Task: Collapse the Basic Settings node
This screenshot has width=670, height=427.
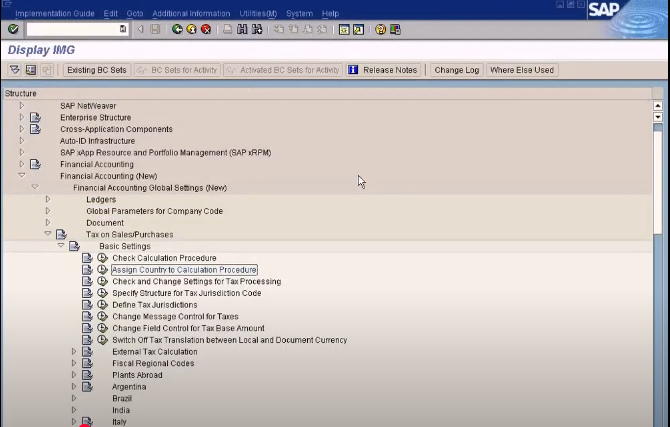Action: tap(61, 245)
